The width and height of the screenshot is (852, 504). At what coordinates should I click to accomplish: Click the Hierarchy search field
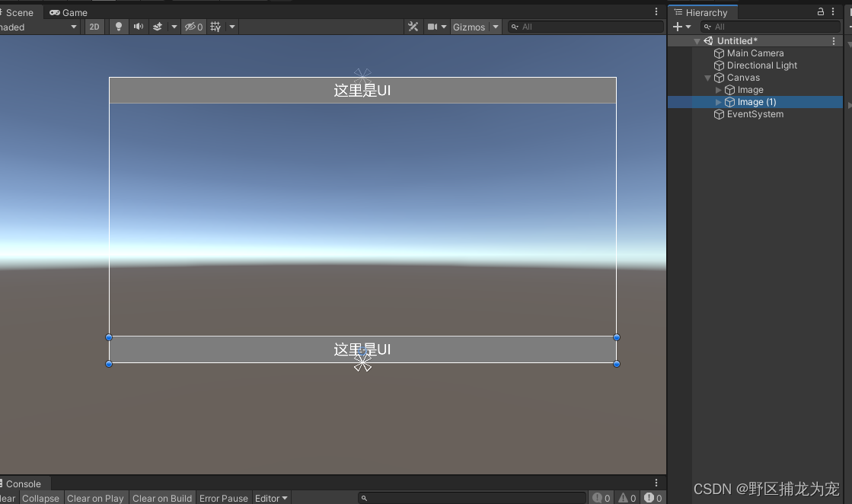771,26
